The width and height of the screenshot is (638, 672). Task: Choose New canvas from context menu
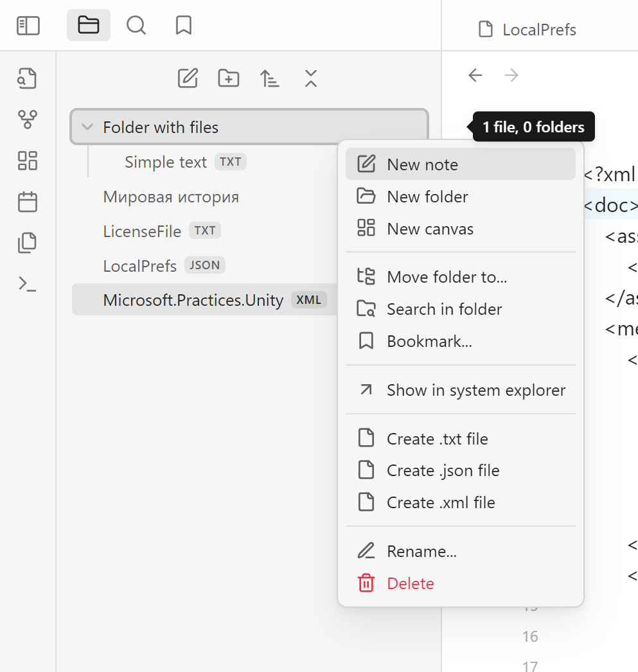click(x=460, y=229)
